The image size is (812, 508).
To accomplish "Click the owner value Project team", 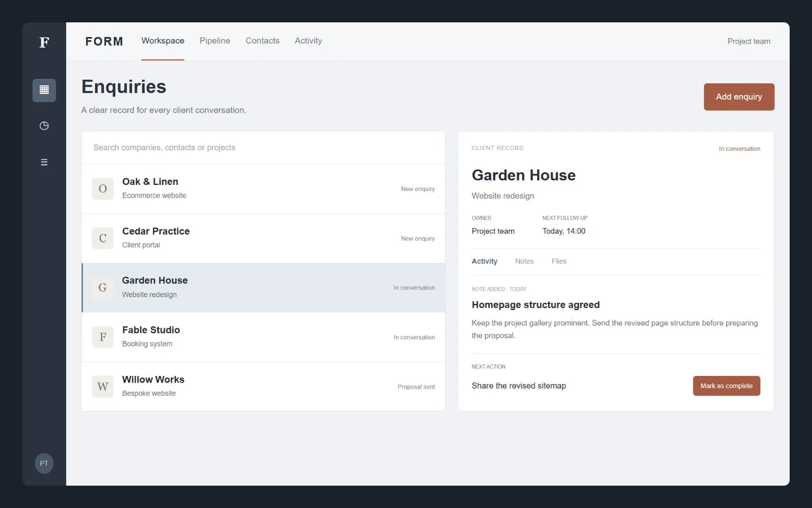I will tap(493, 231).
